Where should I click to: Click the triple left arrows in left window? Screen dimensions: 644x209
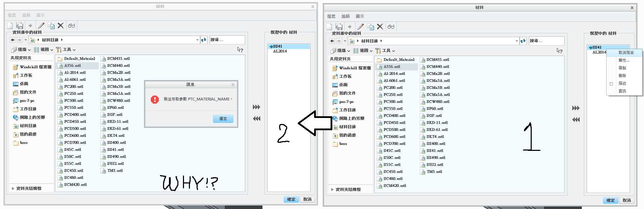coord(256,119)
